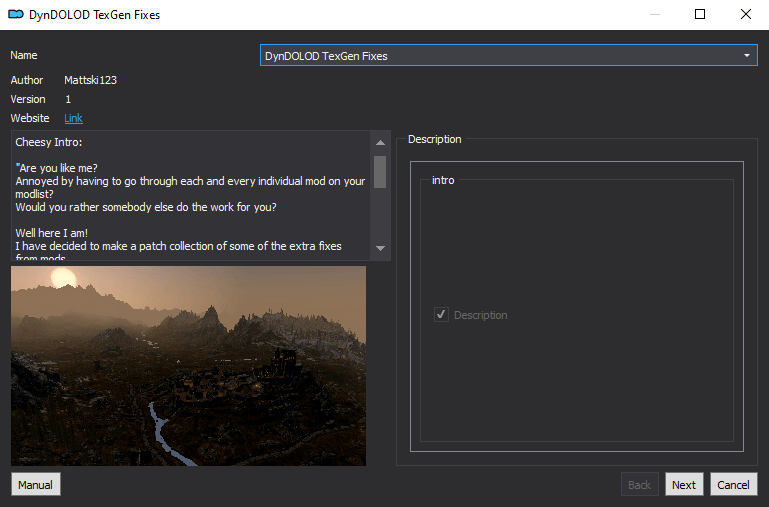This screenshot has height=507, width=769.
Task: Click the 'Cheesy Intro:' text line
Action: tap(49, 142)
